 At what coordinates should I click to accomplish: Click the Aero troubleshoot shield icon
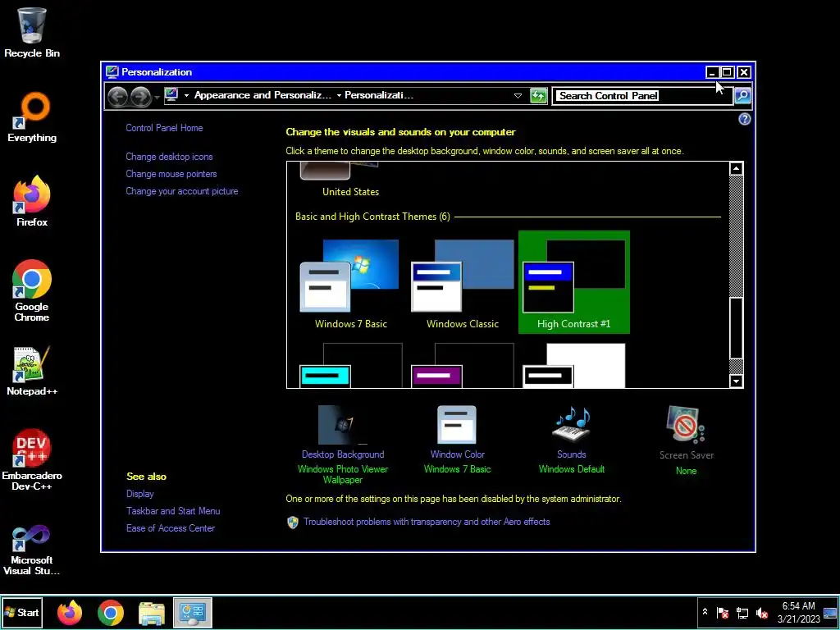coord(293,523)
